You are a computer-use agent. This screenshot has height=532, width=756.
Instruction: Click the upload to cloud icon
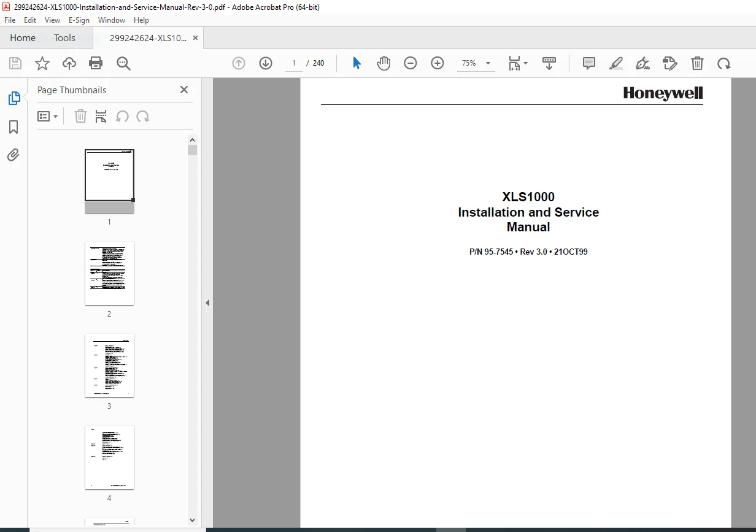pos(69,63)
